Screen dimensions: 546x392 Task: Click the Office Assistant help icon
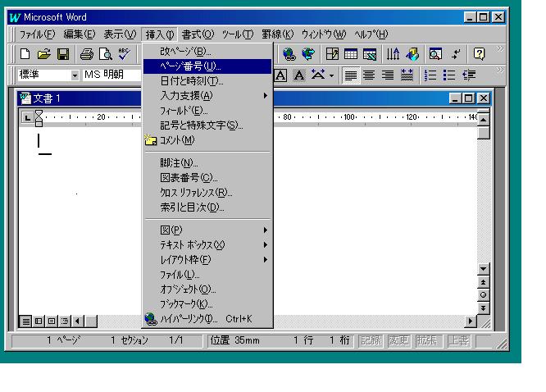point(479,54)
